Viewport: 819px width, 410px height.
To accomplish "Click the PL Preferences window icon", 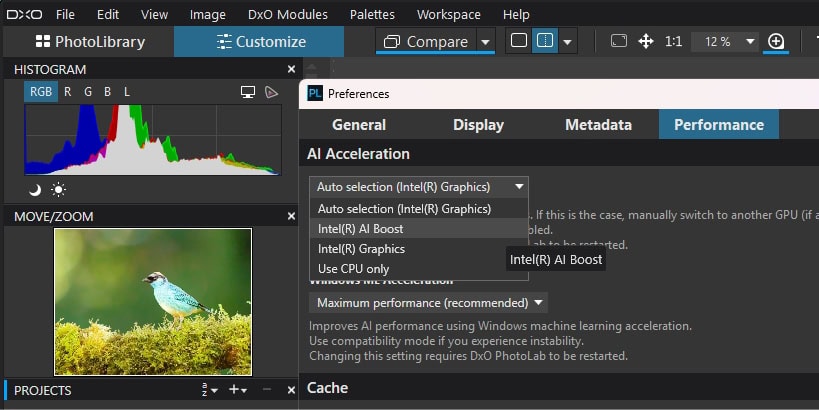I will [x=315, y=93].
